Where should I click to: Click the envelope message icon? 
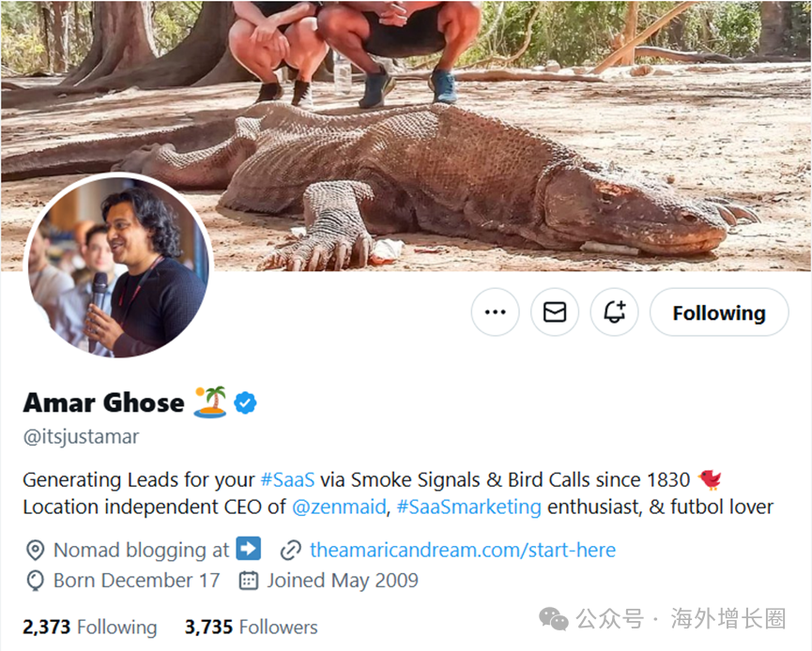coord(555,312)
